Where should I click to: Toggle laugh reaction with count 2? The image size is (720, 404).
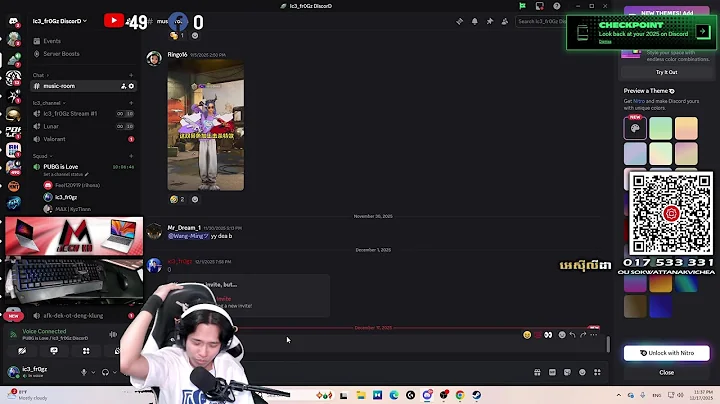(177, 199)
